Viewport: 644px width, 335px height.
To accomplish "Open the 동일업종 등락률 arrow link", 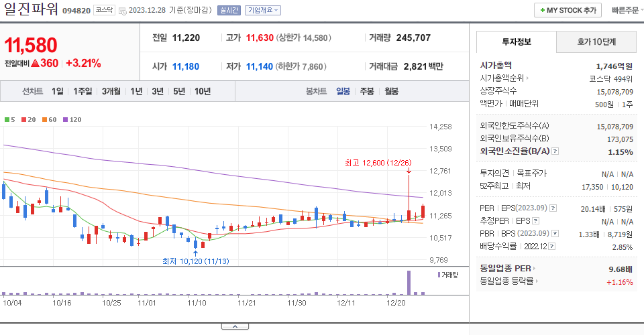I will coord(537,281).
